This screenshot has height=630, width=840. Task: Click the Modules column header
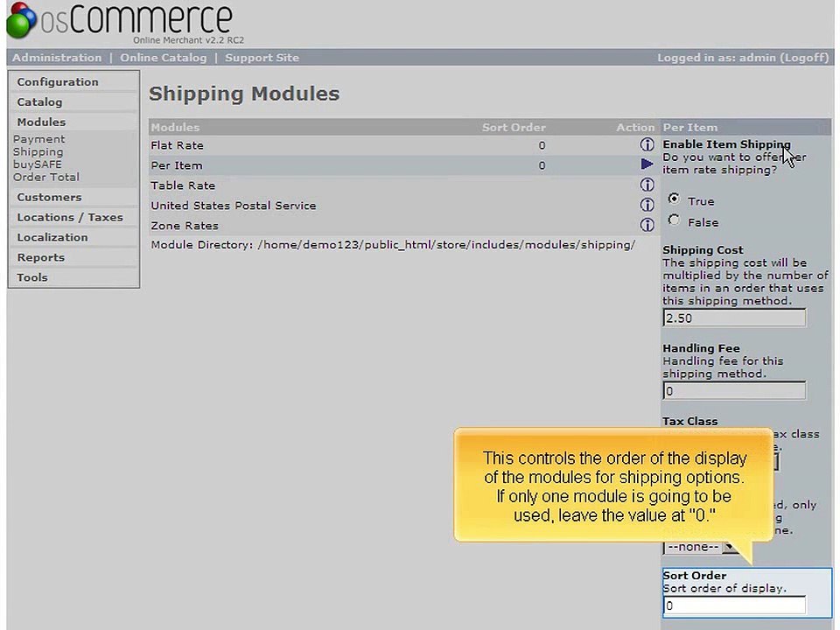tap(175, 127)
